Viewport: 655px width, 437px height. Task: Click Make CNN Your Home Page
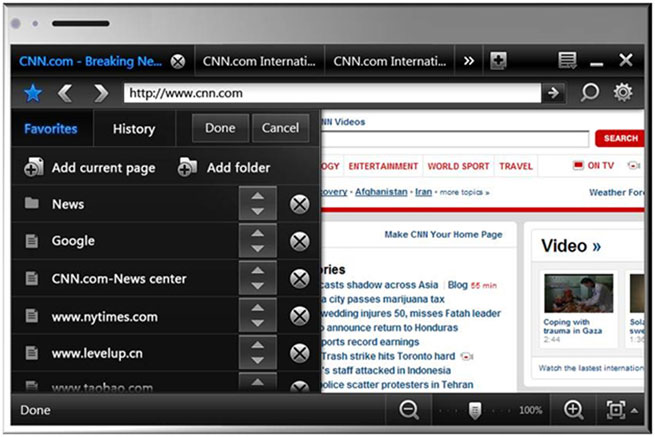(x=443, y=234)
